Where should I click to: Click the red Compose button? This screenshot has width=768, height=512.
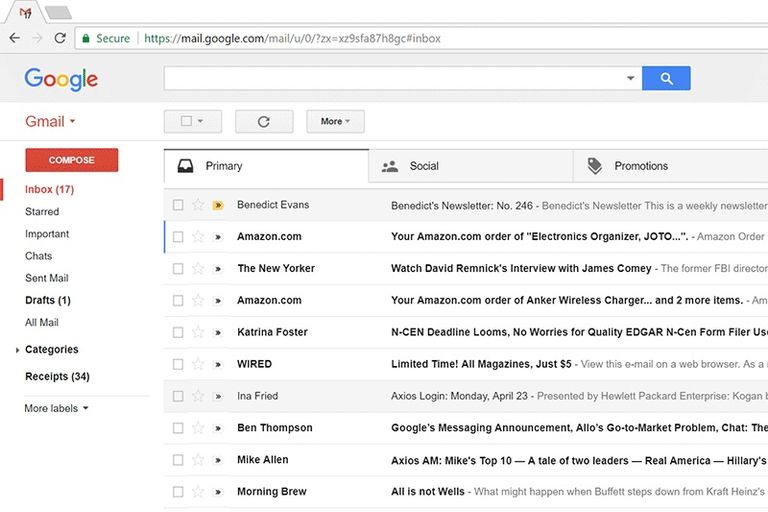click(71, 160)
